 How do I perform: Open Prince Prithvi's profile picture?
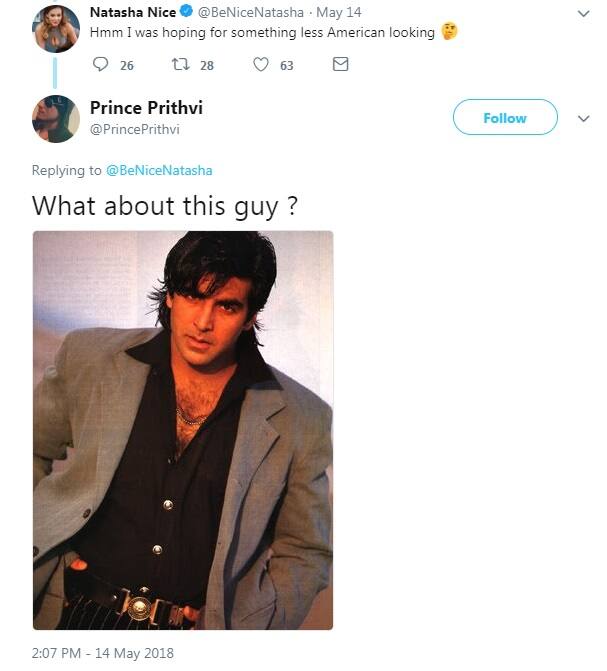coord(56,119)
